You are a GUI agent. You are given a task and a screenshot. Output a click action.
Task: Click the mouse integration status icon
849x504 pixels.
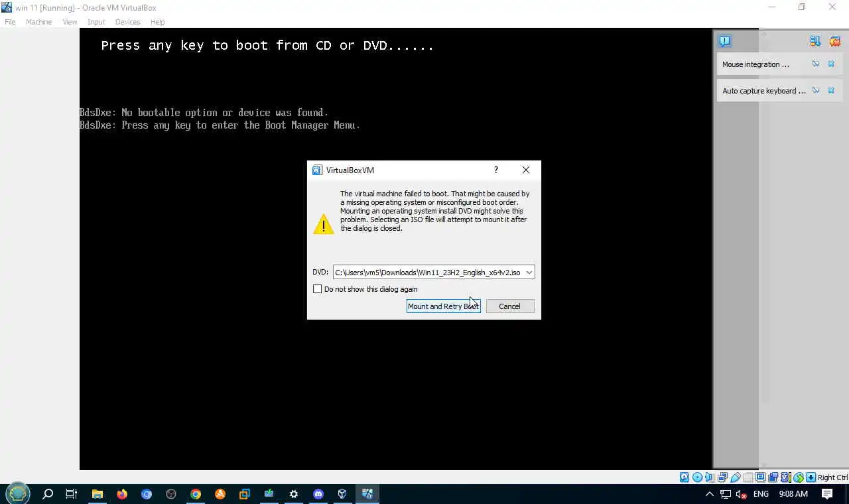tap(799, 477)
